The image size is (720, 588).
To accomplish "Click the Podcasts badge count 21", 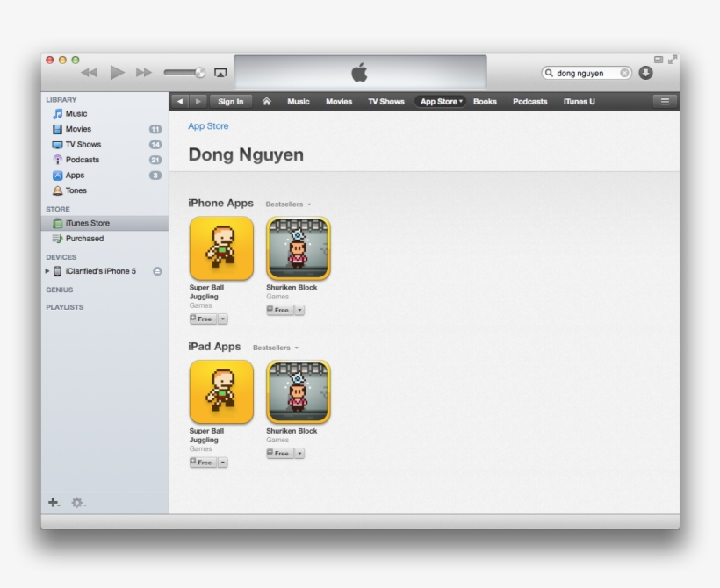I will [155, 160].
